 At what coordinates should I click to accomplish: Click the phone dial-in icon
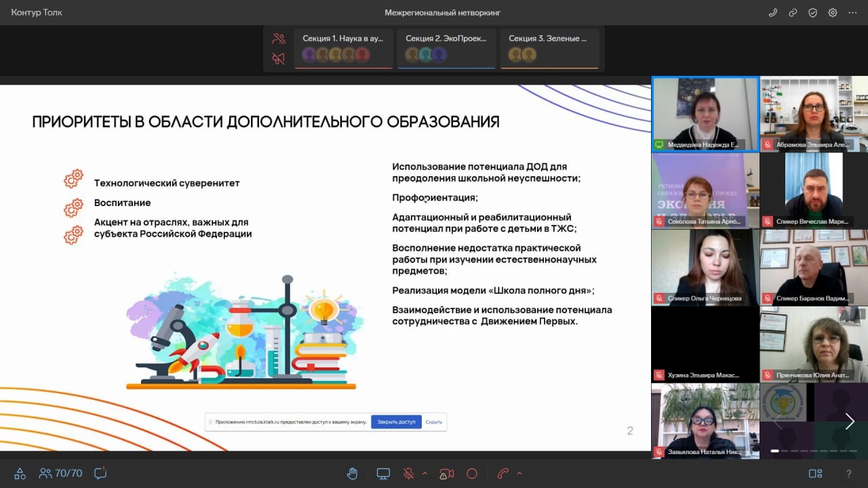772,13
